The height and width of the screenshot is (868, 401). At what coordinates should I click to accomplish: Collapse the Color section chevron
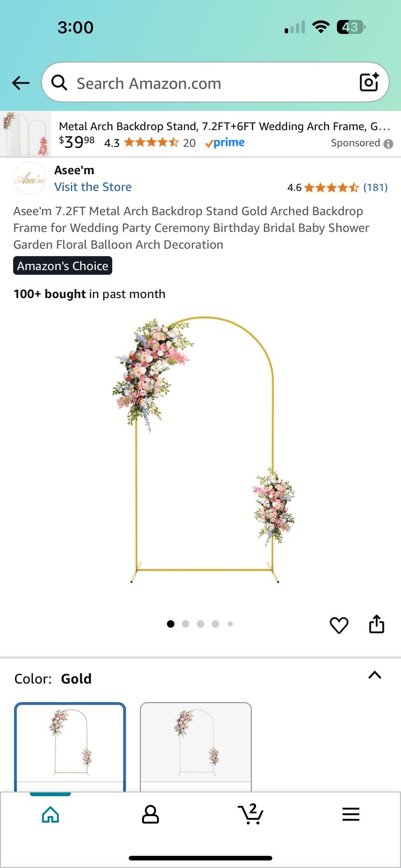coord(375,675)
